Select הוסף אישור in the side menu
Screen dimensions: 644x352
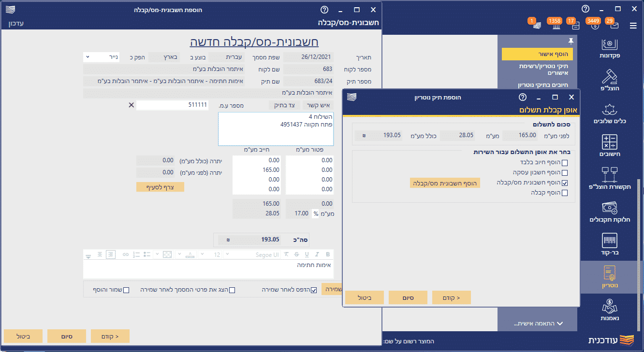pos(537,54)
